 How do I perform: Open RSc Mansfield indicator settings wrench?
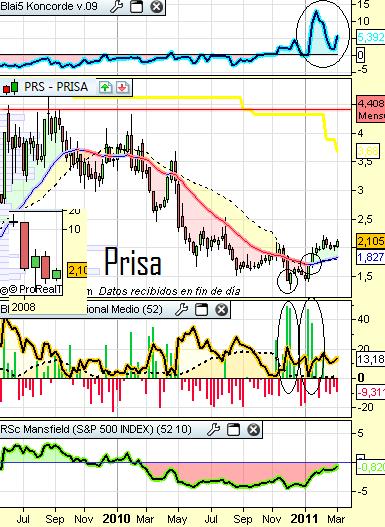click(x=214, y=429)
